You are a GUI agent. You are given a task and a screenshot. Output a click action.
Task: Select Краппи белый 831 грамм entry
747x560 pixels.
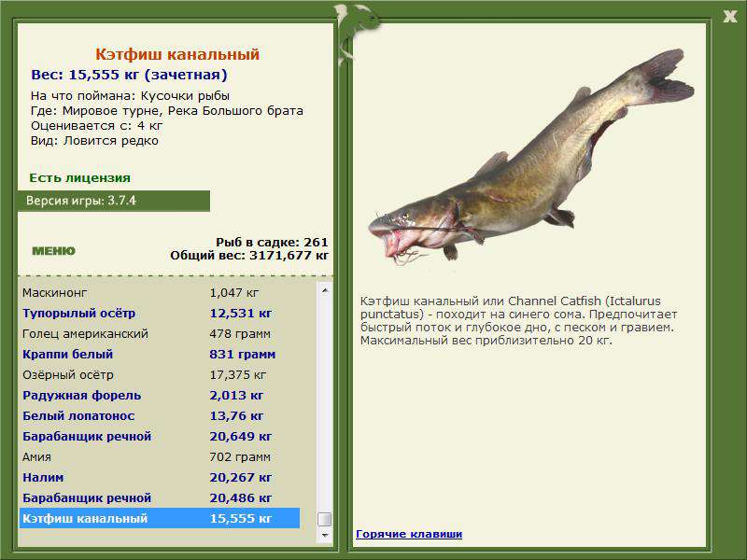click(160, 355)
